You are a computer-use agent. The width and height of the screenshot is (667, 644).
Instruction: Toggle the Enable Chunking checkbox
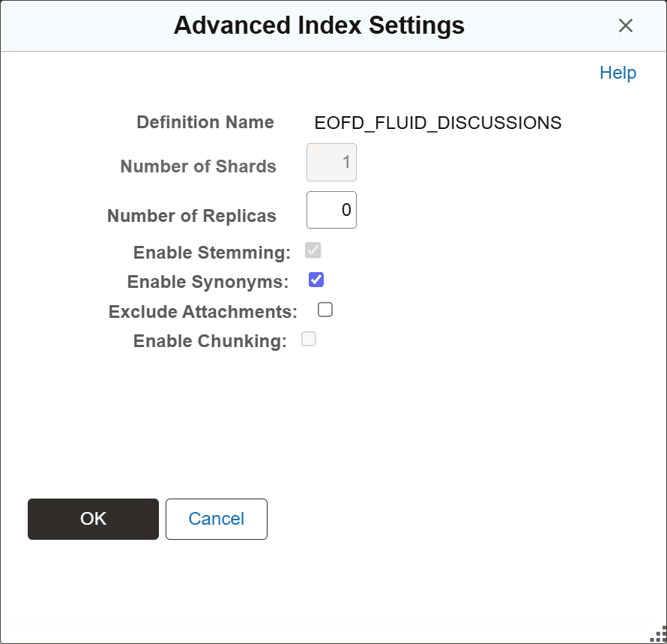tap(309, 339)
